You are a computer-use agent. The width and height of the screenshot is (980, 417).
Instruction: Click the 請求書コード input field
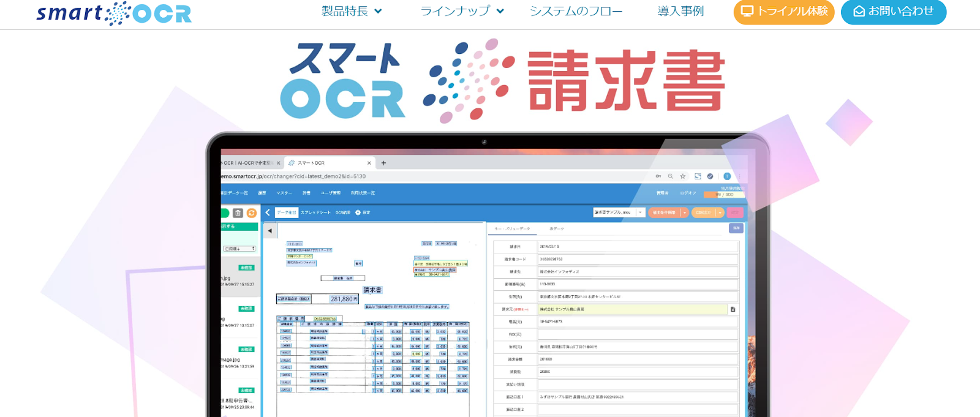pyautogui.click(x=638, y=259)
